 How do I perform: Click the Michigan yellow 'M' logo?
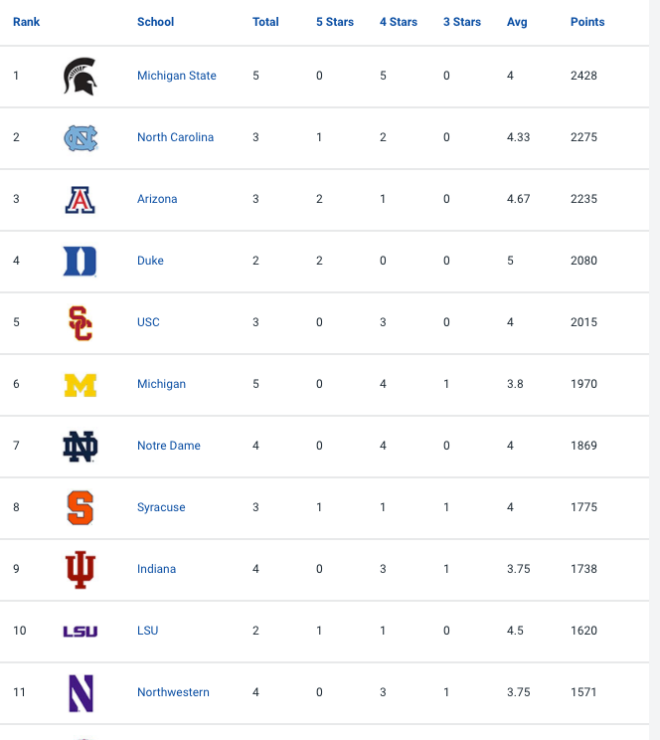coord(80,385)
